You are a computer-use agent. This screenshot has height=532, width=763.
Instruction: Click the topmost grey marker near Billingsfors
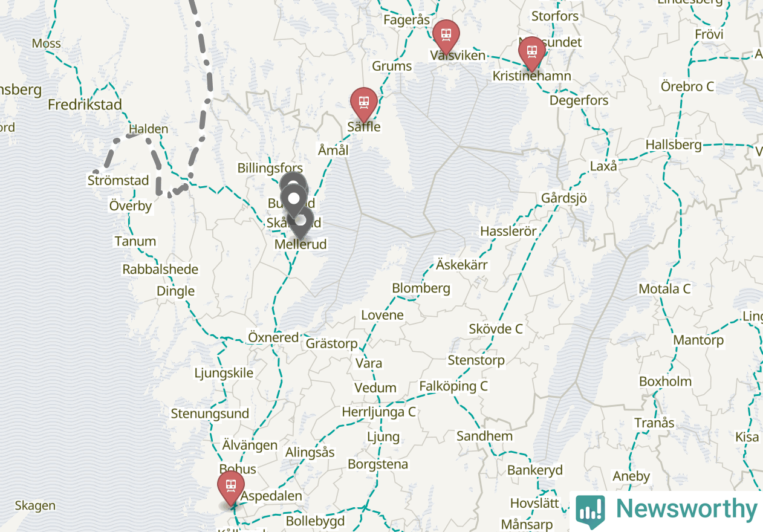pyautogui.click(x=293, y=184)
